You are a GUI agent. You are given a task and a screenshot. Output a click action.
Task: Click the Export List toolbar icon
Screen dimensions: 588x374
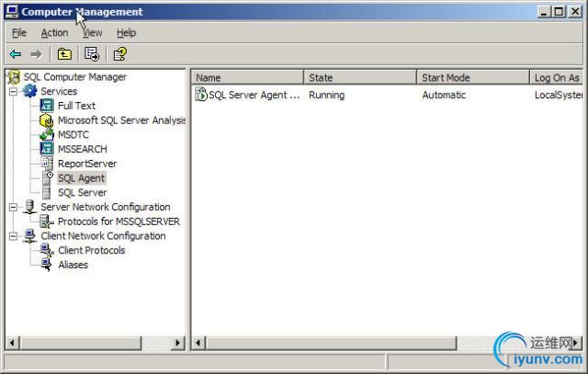pyautogui.click(x=92, y=54)
